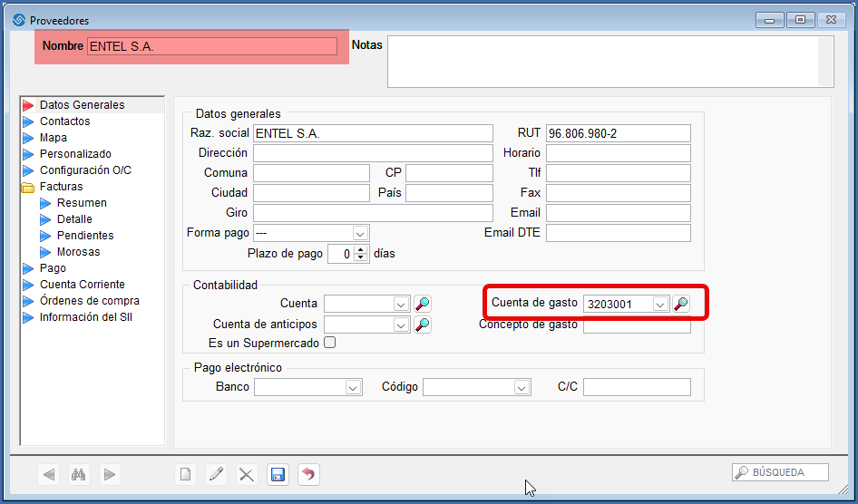
Task: Open Cuenta de anticipos dropdown
Action: (x=401, y=325)
